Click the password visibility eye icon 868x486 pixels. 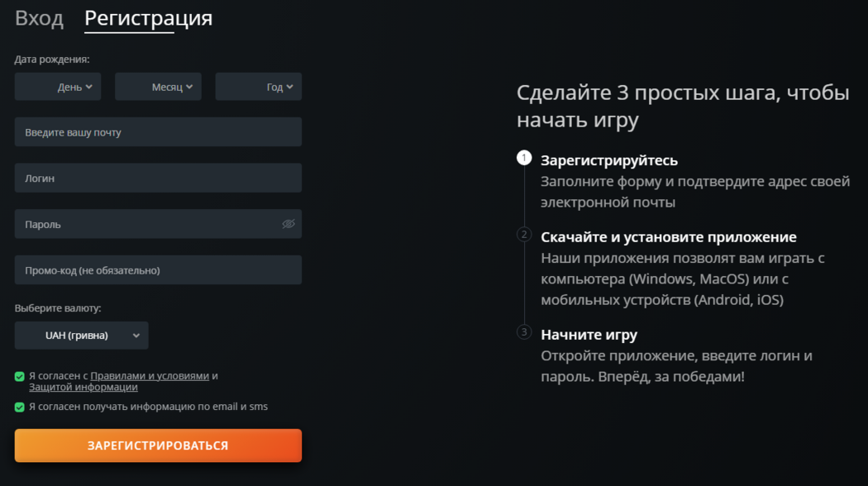point(287,223)
